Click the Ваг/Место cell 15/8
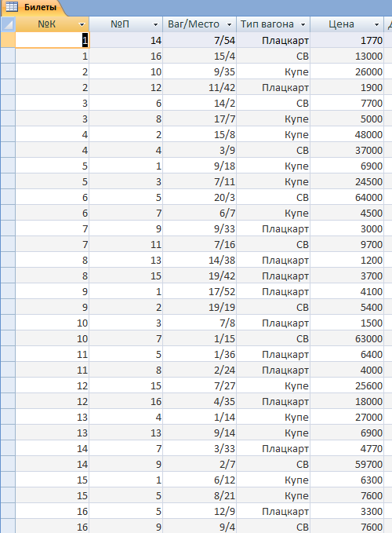Image resolution: width=392 pixels, height=533 pixels. (x=200, y=134)
